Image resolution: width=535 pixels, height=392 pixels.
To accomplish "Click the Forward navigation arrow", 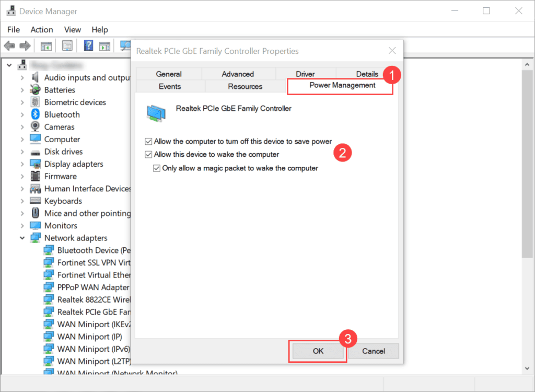I will 25,45.
